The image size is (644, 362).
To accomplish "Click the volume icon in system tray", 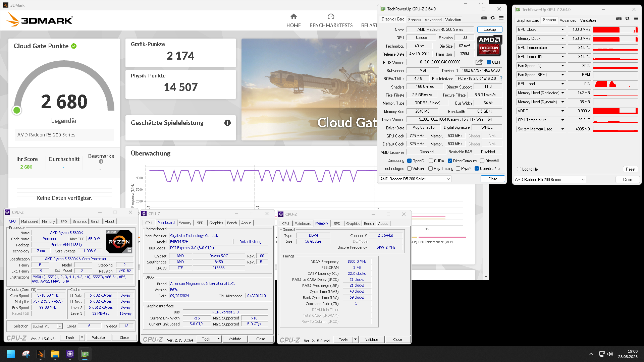I will (610, 354).
